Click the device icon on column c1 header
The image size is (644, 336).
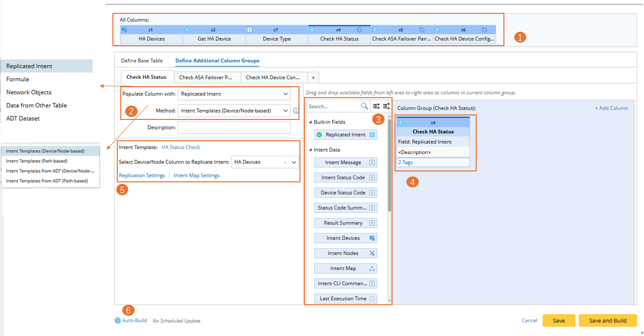(124, 30)
